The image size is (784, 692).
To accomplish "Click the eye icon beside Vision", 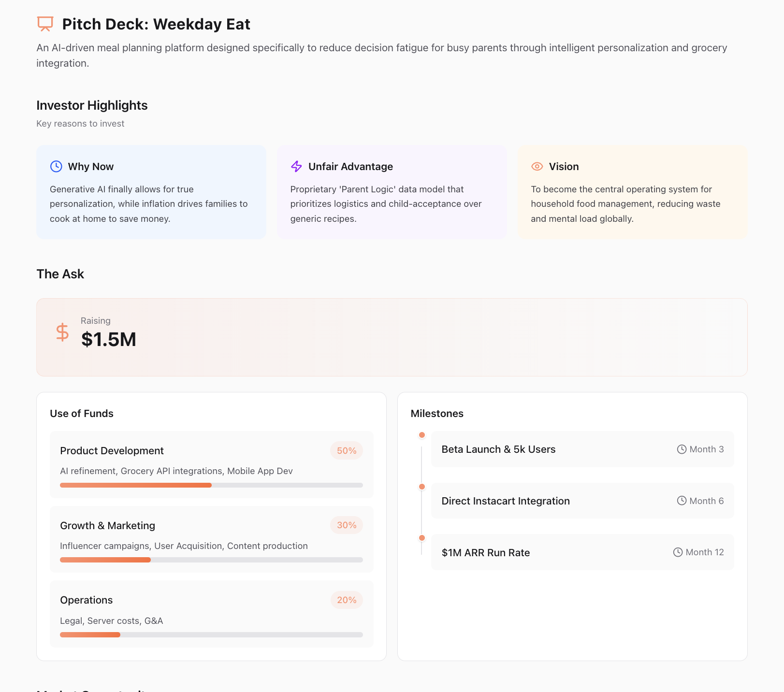I will click(x=537, y=166).
